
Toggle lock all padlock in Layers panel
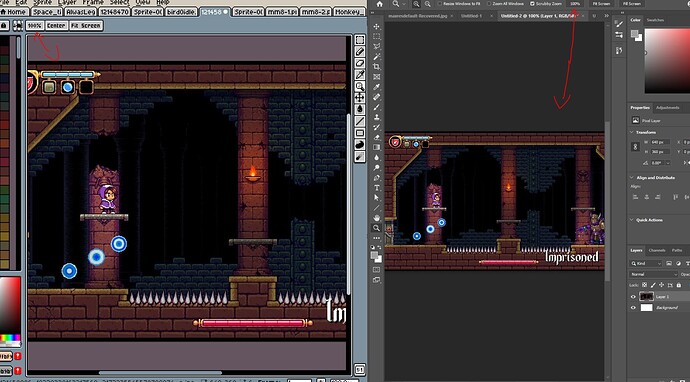coord(678,285)
